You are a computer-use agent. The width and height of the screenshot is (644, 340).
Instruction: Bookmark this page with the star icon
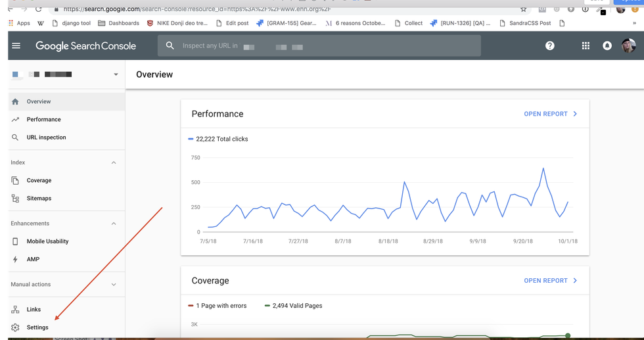(523, 10)
